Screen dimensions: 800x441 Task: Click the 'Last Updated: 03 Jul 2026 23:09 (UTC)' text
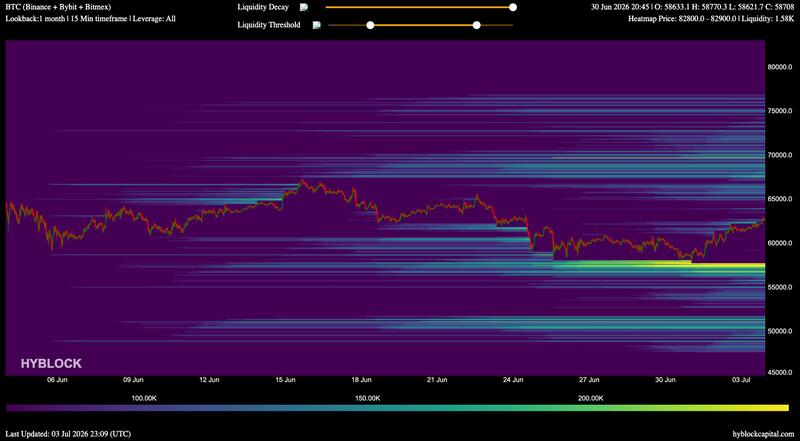point(68,433)
